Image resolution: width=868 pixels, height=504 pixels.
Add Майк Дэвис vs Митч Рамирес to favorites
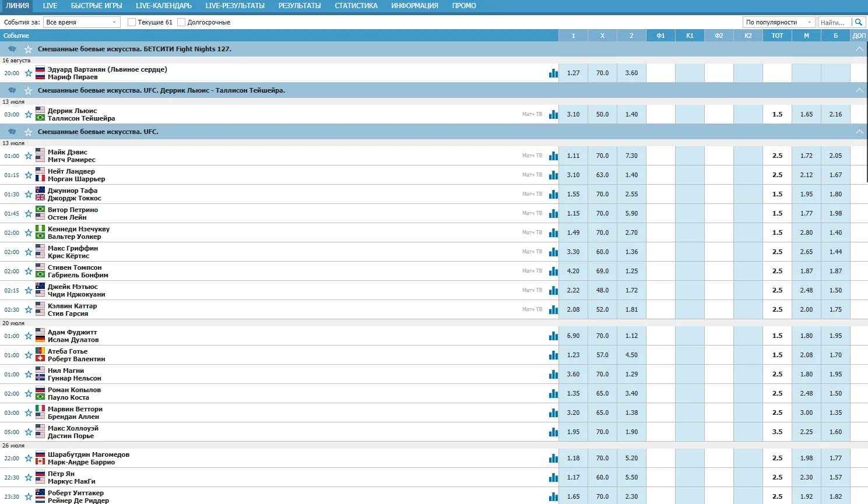[x=28, y=156]
